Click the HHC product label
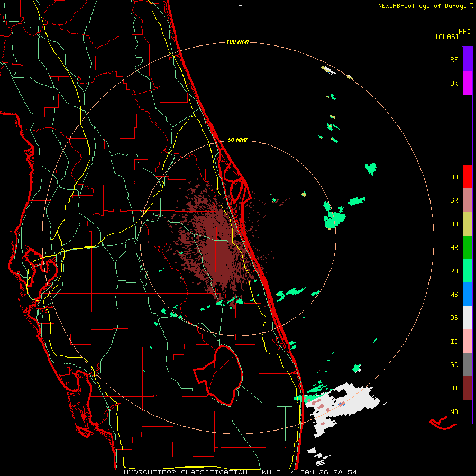 click(465, 32)
